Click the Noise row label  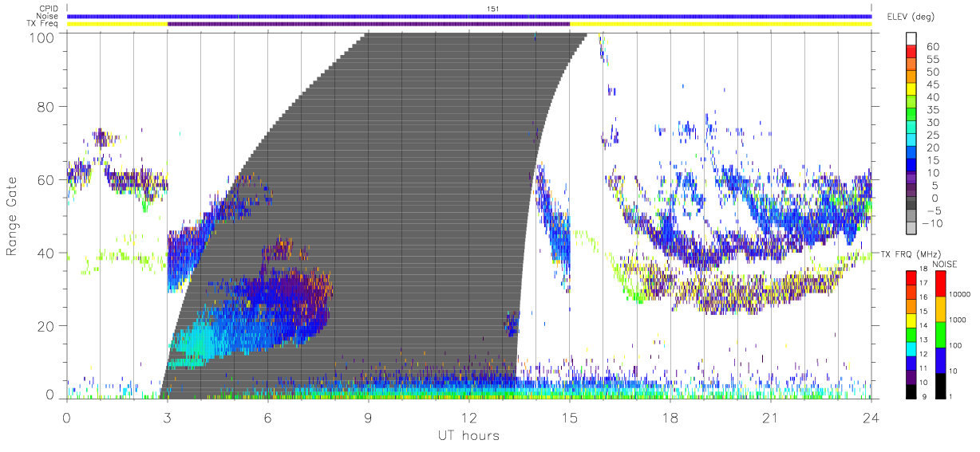48,16
